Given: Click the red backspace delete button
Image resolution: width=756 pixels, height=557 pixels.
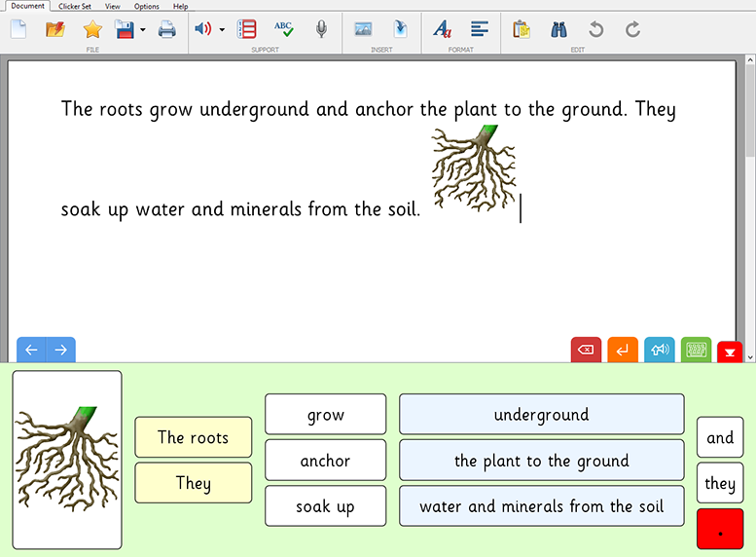Looking at the screenshot, I should 586,351.
